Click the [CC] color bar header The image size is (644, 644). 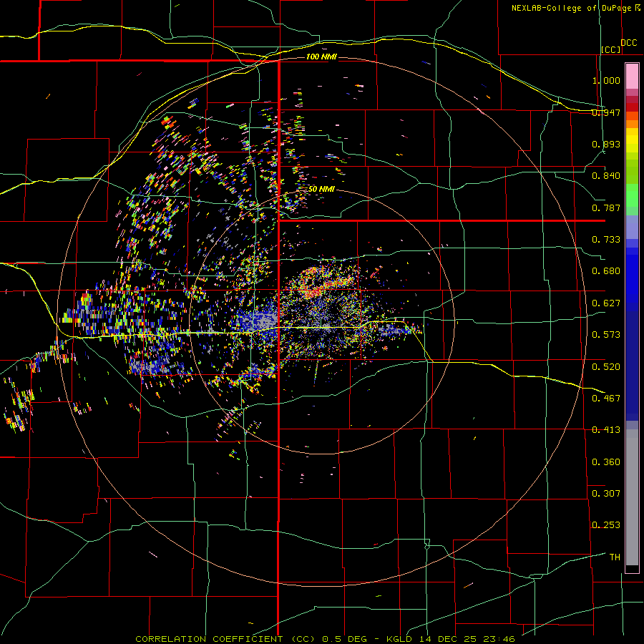(611, 49)
